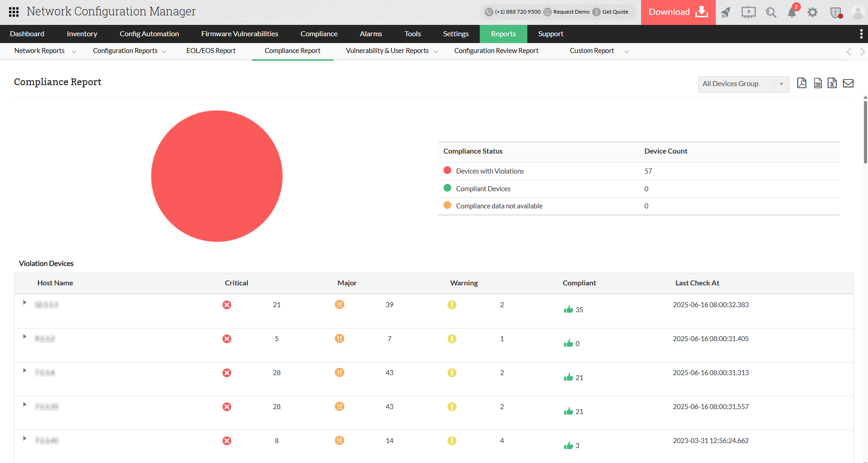Image resolution: width=868 pixels, height=463 pixels.
Task: Open the security shield alerts
Action: tap(835, 12)
